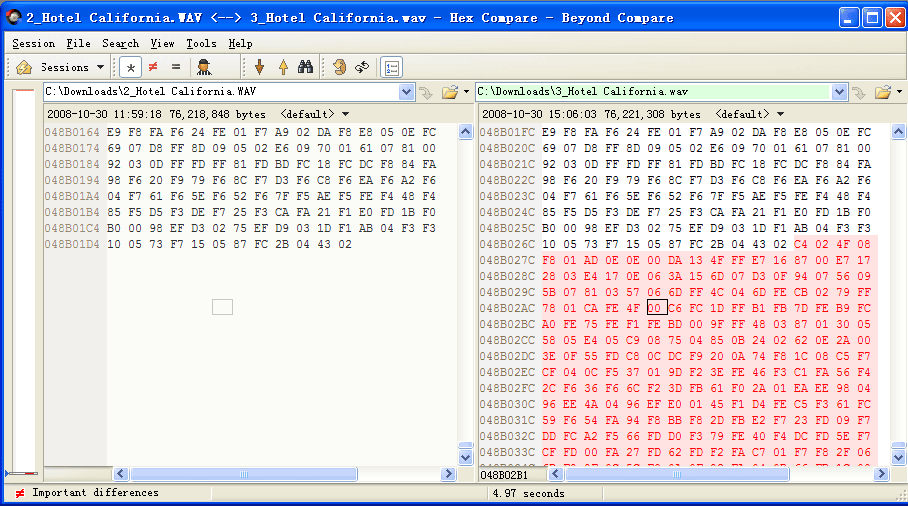
Task: Click right offset 048B033C
Action: click(x=507, y=452)
